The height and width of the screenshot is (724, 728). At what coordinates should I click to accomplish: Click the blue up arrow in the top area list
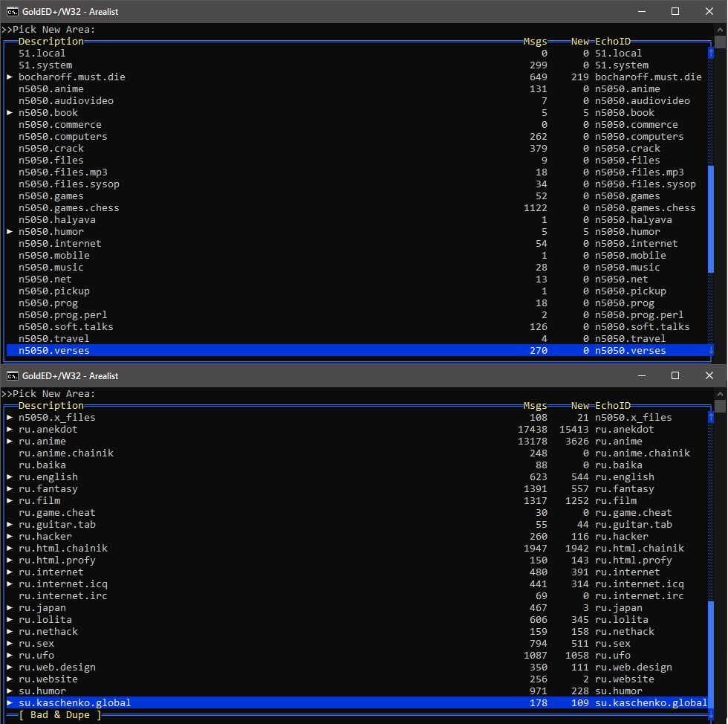711,53
